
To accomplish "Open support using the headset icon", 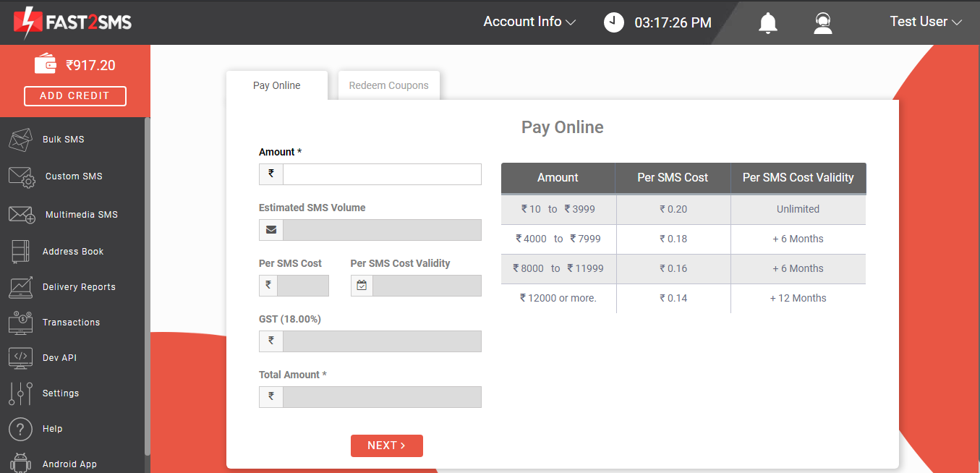I will [822, 22].
